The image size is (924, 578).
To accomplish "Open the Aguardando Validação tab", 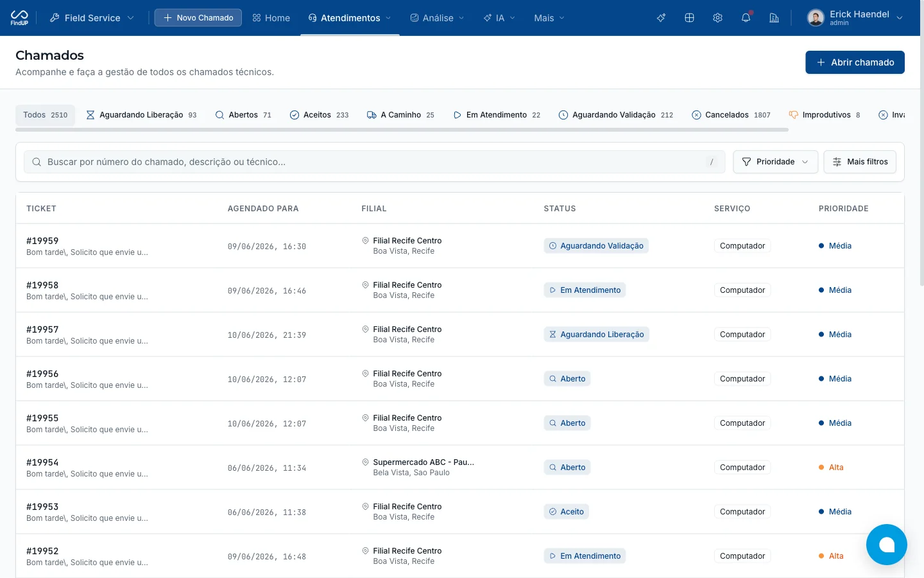I will click(615, 115).
